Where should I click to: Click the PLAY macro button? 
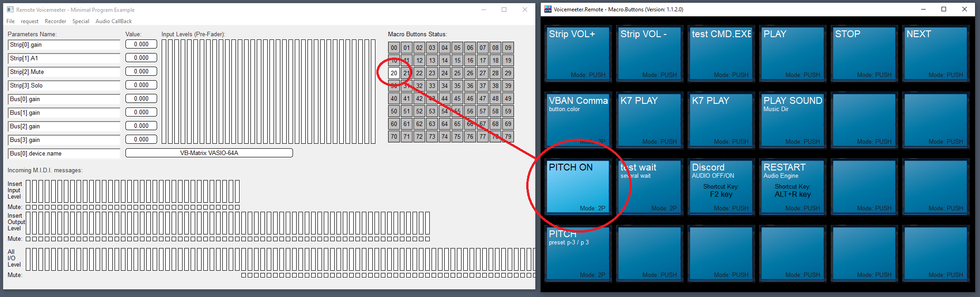coord(793,54)
